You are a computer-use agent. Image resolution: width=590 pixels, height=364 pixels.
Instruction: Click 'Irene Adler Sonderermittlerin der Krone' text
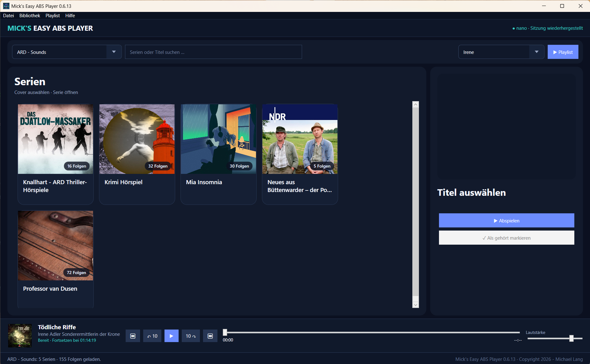click(79, 334)
